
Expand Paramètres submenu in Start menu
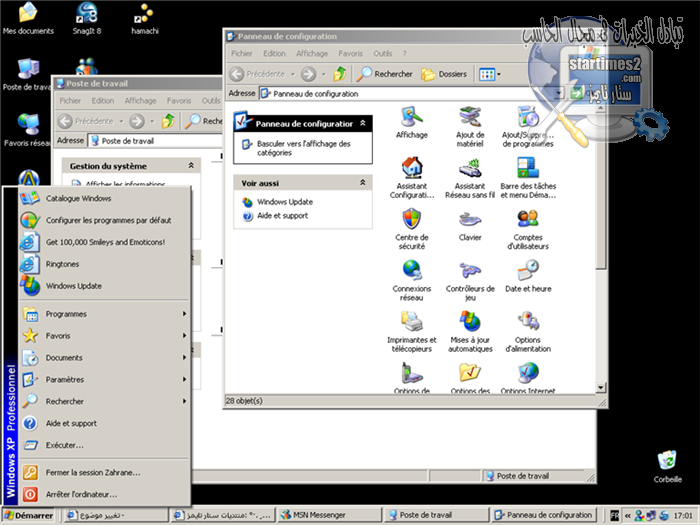pyautogui.click(x=104, y=379)
